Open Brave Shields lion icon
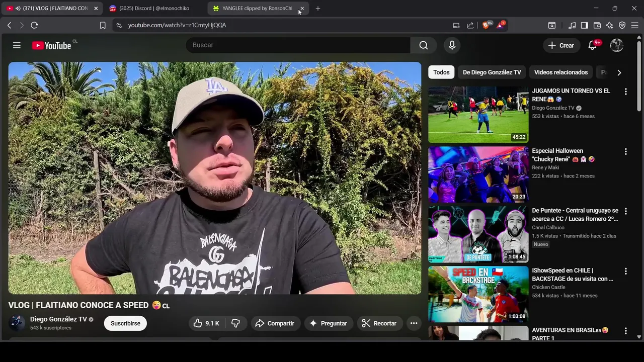This screenshot has height=362, width=644. [x=487, y=25]
